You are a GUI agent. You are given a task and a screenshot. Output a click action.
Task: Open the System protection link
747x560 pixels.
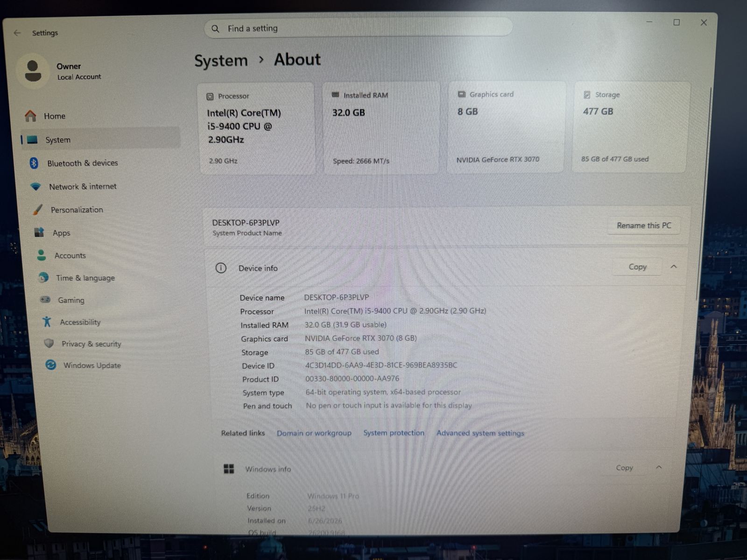click(x=394, y=433)
